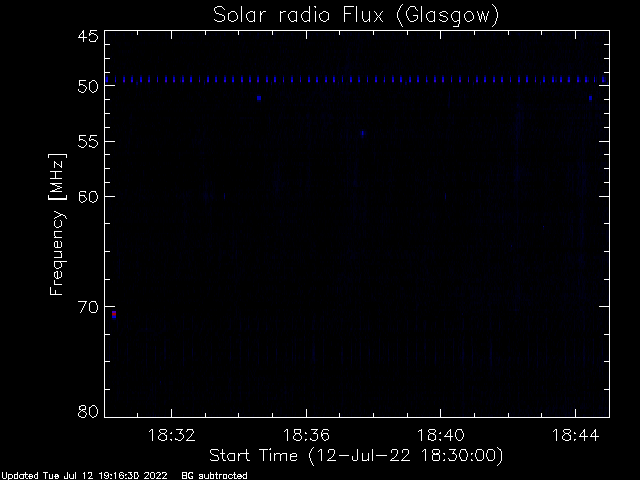This screenshot has width=640, height=480.
Task: Click the 45 frequency axis label
Action: 88,36
